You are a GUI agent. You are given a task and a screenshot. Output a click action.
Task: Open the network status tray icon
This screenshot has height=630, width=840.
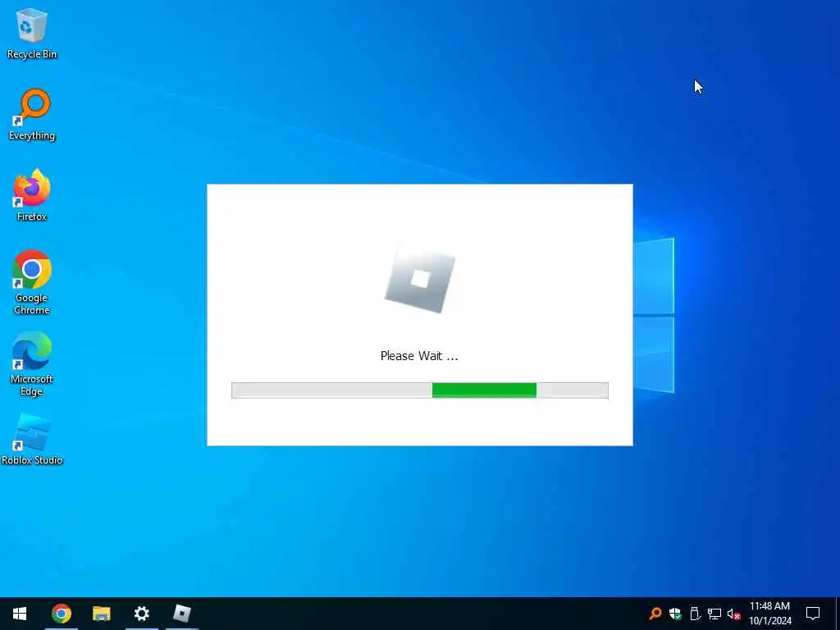pyautogui.click(x=714, y=614)
